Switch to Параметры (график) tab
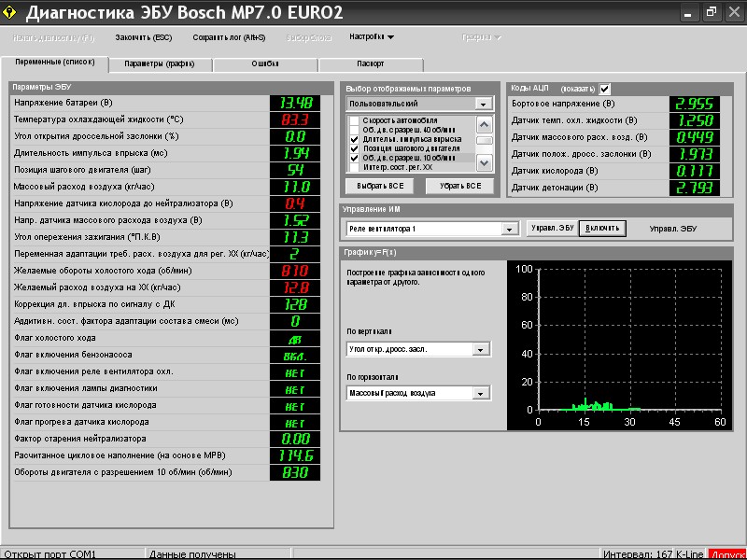747x560 pixels. tap(160, 63)
